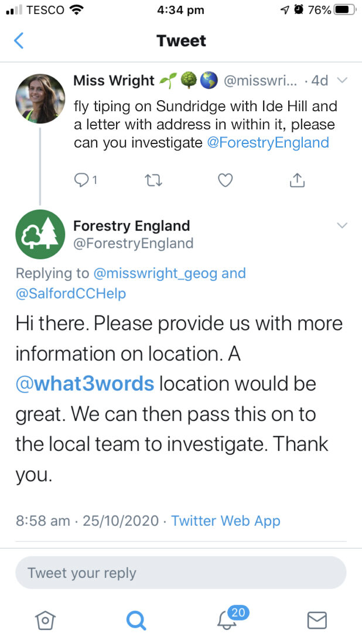
Task: Open the @what3words mention link
Action: click(x=85, y=383)
